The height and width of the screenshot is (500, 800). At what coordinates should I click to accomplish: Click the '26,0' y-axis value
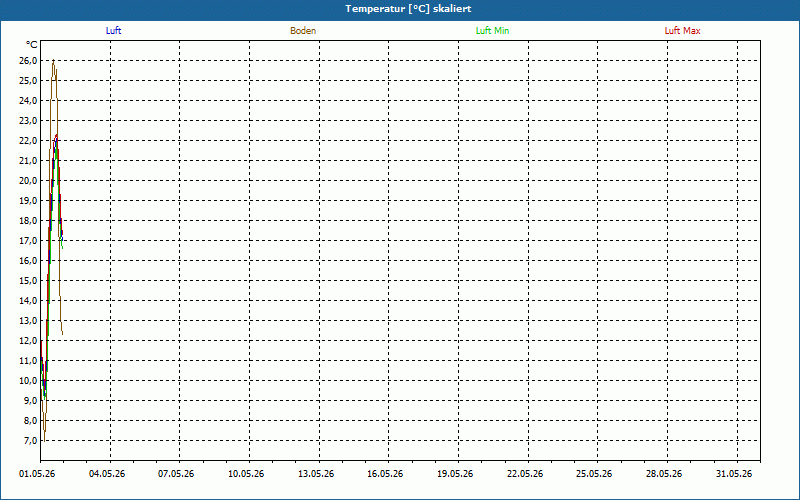pyautogui.click(x=29, y=61)
